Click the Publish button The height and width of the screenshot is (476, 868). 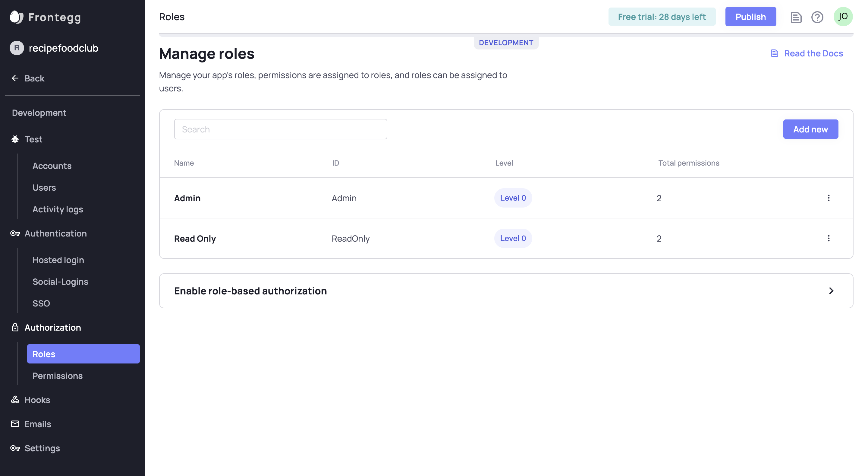tap(751, 17)
